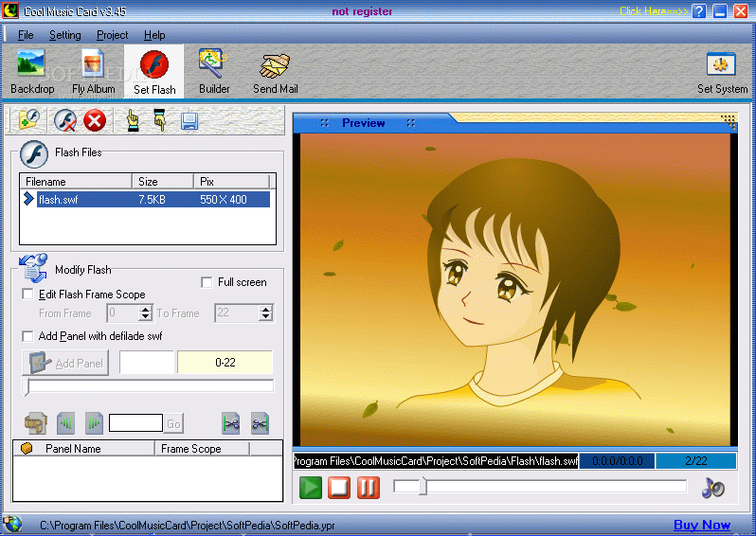Viewport: 756px width, 536px height.
Task: Click the 7.5KB size value
Action: 152,200
